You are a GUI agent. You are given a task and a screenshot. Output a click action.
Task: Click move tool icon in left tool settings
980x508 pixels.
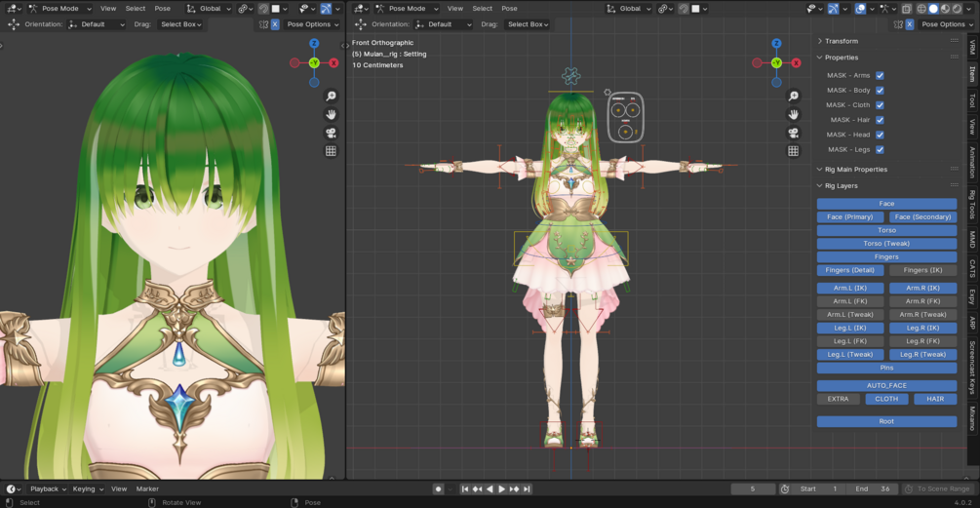tap(13, 24)
